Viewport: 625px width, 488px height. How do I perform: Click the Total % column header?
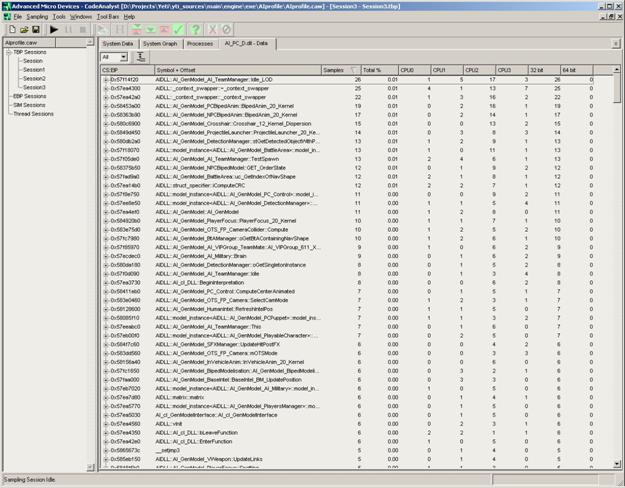click(373, 69)
